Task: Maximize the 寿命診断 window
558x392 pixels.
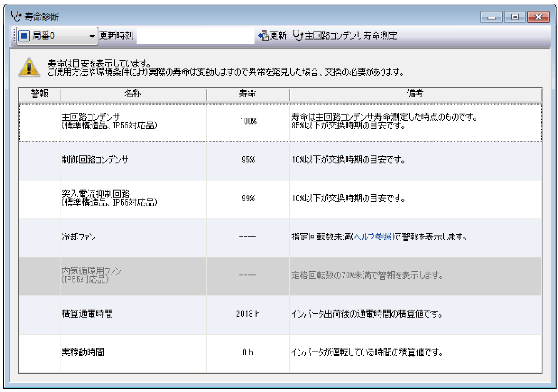Action: pyautogui.click(x=515, y=17)
